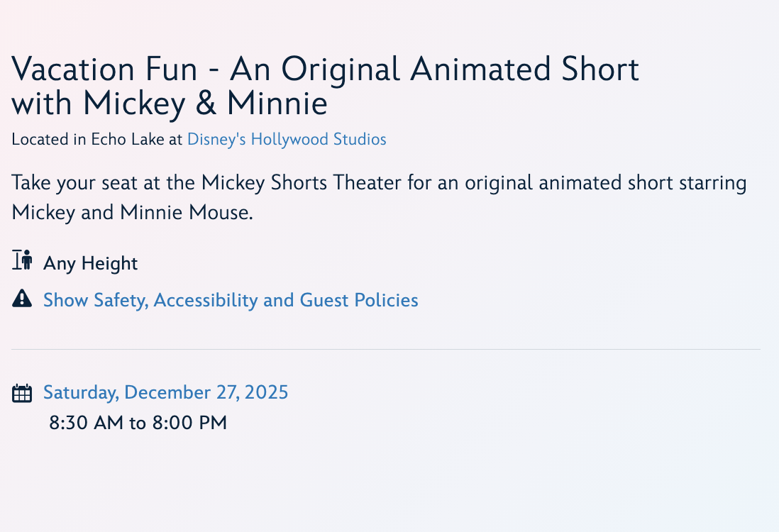Viewport: 779px width, 532px height.
Task: Click the warning triangle safety icon
Action: point(22,298)
